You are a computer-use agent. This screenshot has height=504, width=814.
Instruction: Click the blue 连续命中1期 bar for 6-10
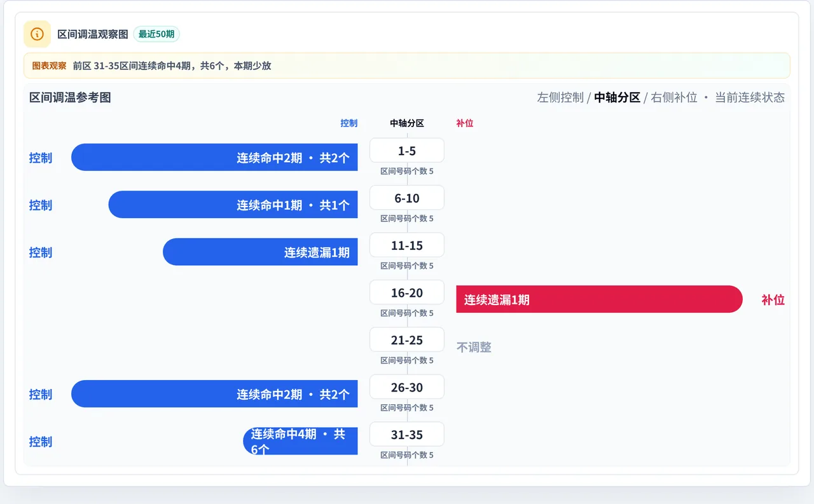click(x=233, y=205)
